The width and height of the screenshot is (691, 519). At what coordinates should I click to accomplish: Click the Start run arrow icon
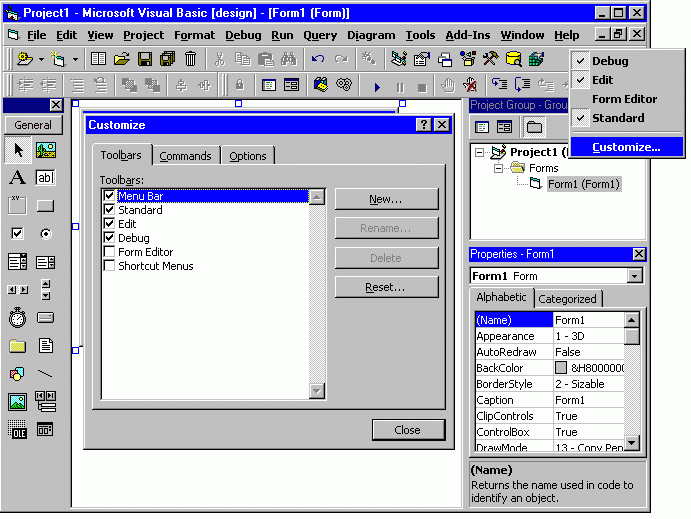377,87
